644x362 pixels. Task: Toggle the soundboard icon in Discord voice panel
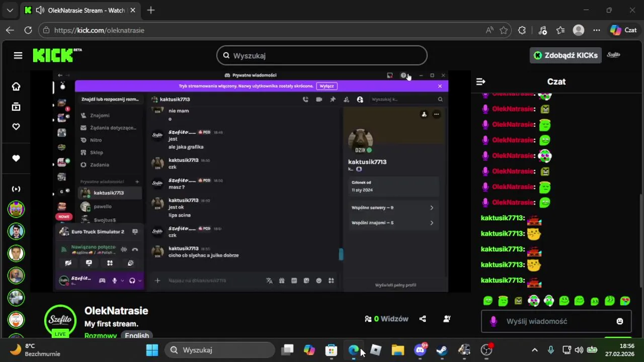[x=130, y=263]
